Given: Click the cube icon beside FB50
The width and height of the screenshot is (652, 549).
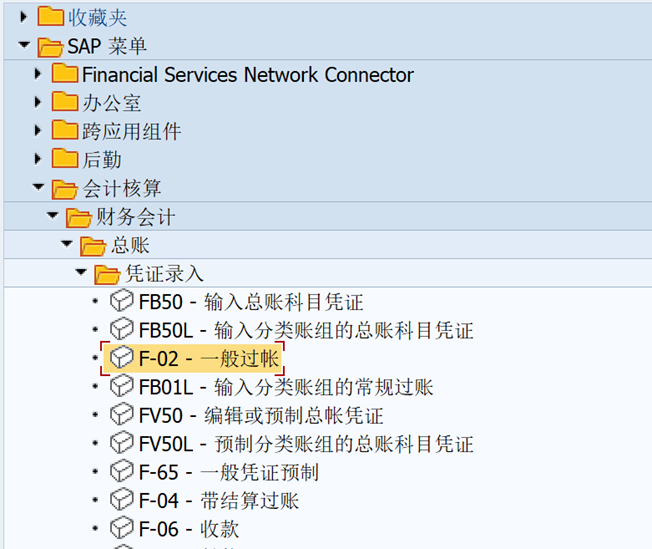Looking at the screenshot, I should click(121, 301).
